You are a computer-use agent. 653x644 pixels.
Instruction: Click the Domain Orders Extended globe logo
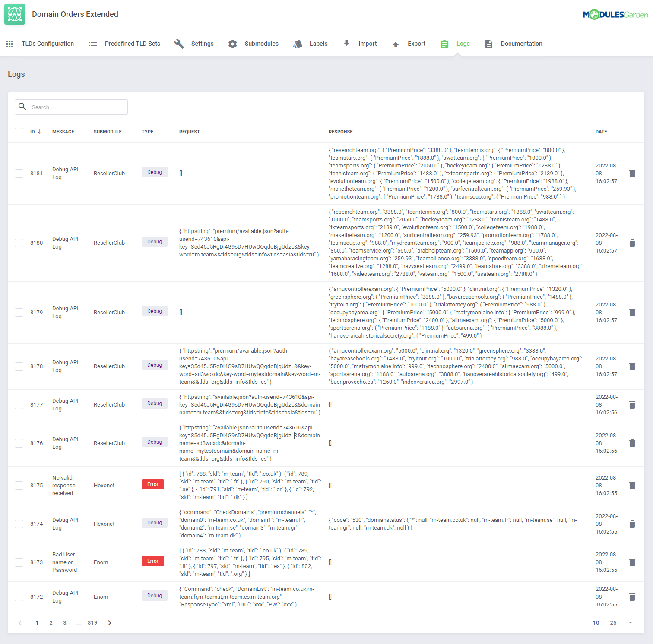[x=15, y=14]
